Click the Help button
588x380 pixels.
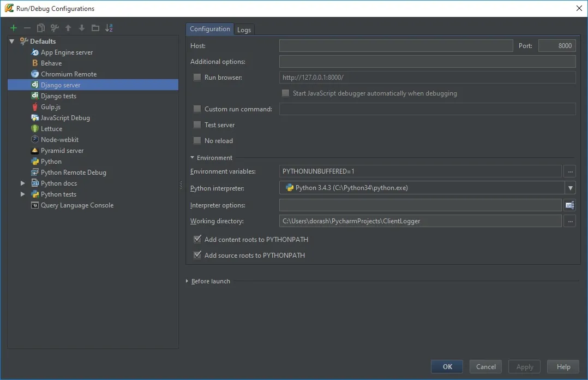[563, 366]
